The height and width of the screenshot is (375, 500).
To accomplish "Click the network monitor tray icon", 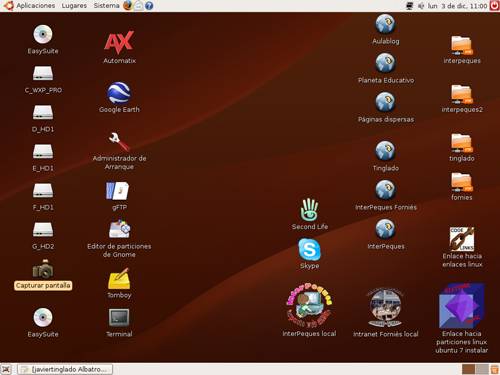I will click(x=410, y=6).
